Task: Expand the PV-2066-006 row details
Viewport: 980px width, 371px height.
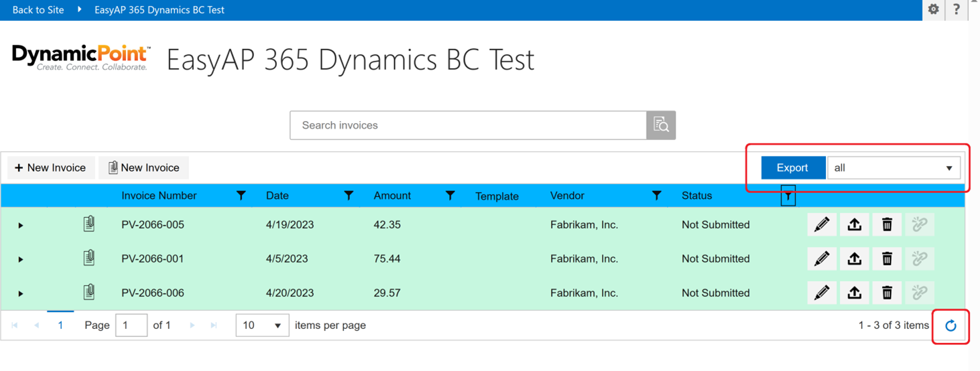Action: coord(21,293)
